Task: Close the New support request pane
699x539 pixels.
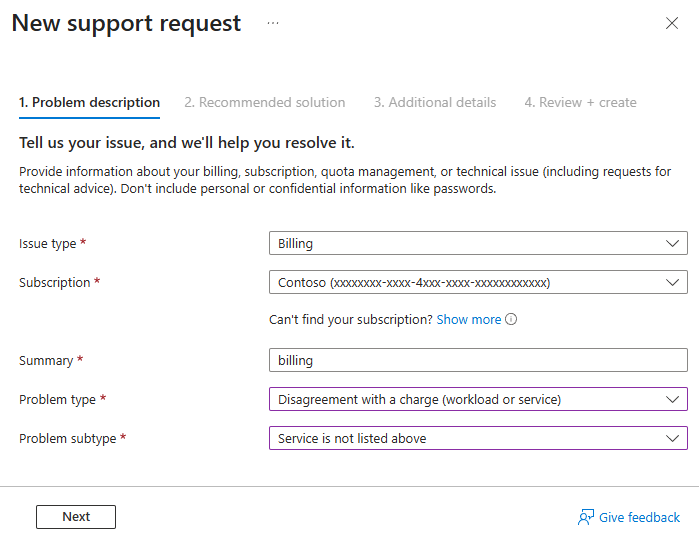Action: (672, 24)
